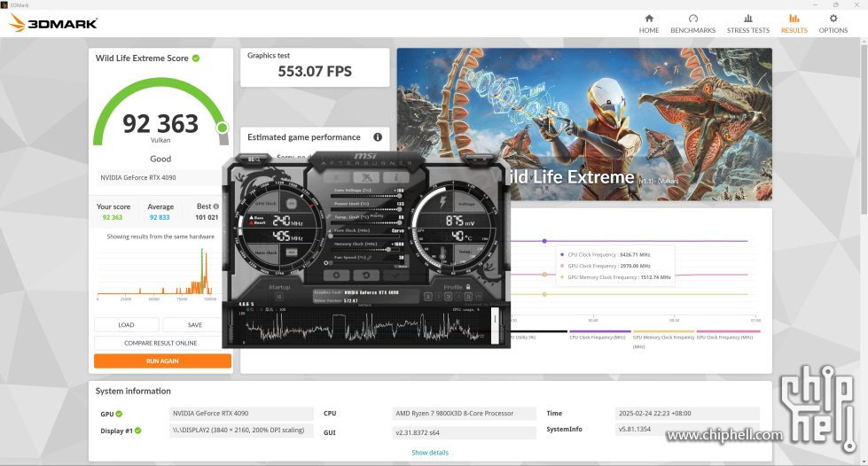
Task: Click the '553.07 FPS' graphics test value
Action: click(x=315, y=72)
